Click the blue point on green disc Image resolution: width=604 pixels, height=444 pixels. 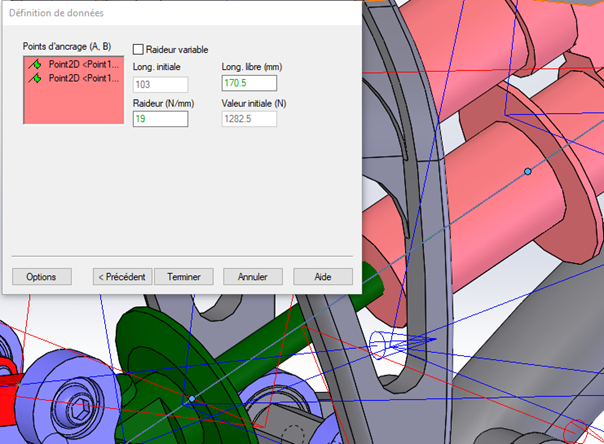[x=192, y=399]
